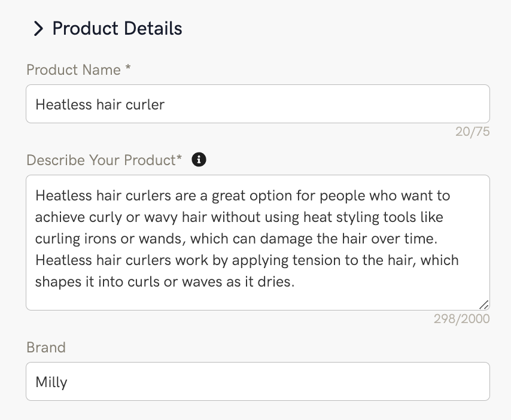The width and height of the screenshot is (511, 420).
Task: Place cursor on Heatless hair curler name text
Action: pyautogui.click(x=100, y=105)
